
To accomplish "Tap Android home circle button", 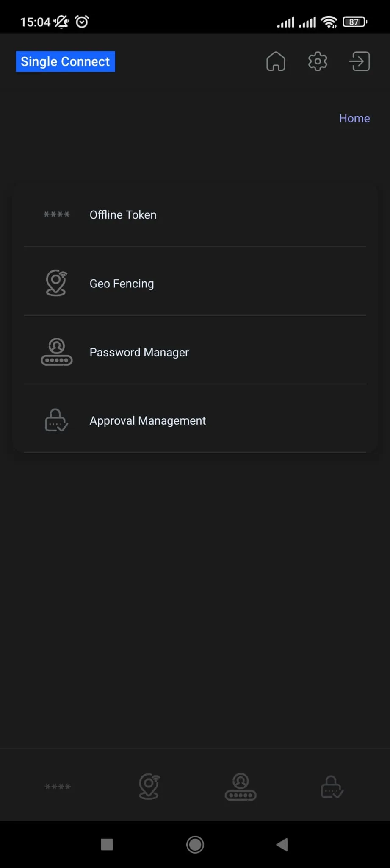I will 195,844.
